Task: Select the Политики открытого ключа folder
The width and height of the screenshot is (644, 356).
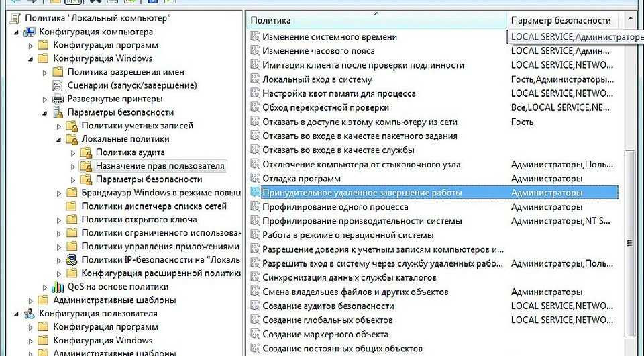Action: tap(139, 220)
